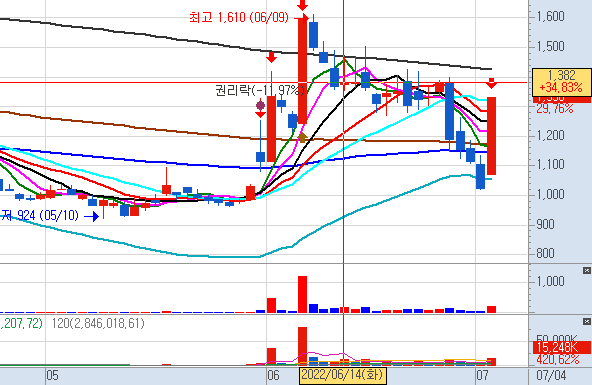
Task: Click the 2022/06/14(화) crosshair date label
Action: click(343, 376)
